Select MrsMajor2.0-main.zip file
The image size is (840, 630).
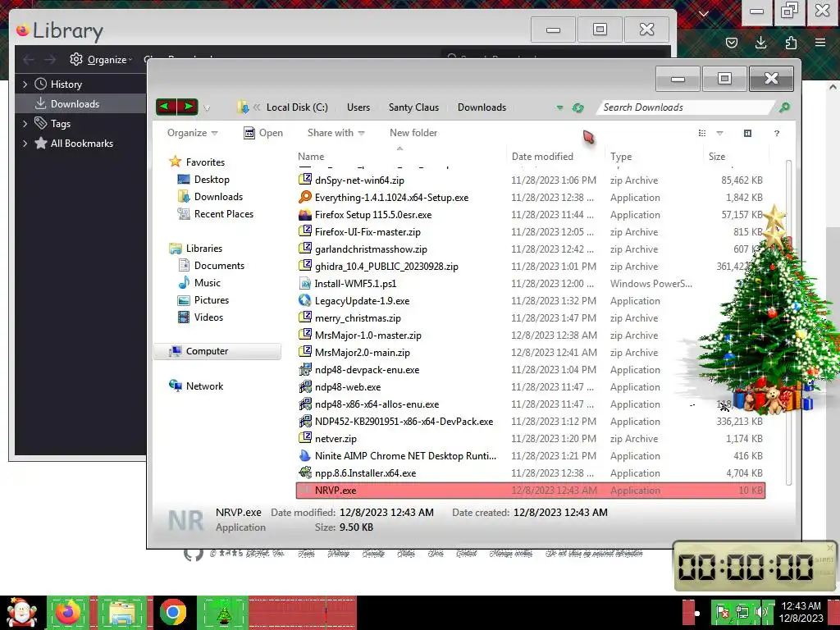click(x=362, y=353)
